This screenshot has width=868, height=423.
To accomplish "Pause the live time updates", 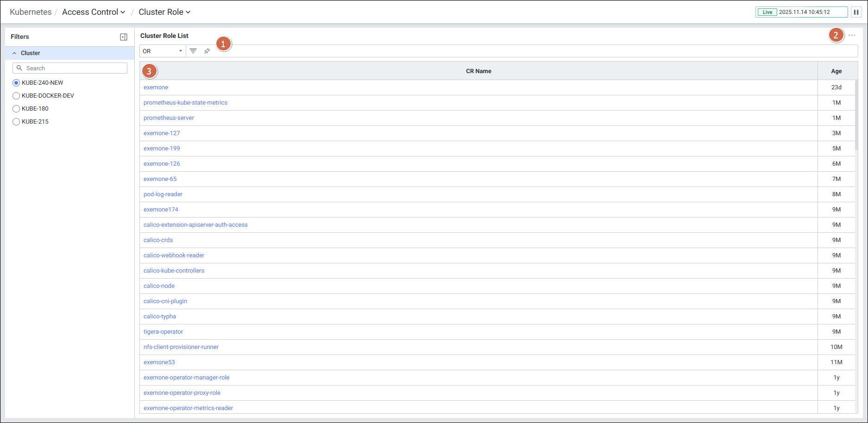I will click(x=856, y=12).
